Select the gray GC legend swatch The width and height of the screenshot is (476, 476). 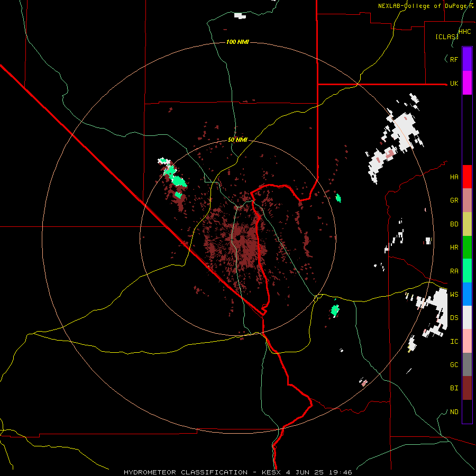coord(467,364)
